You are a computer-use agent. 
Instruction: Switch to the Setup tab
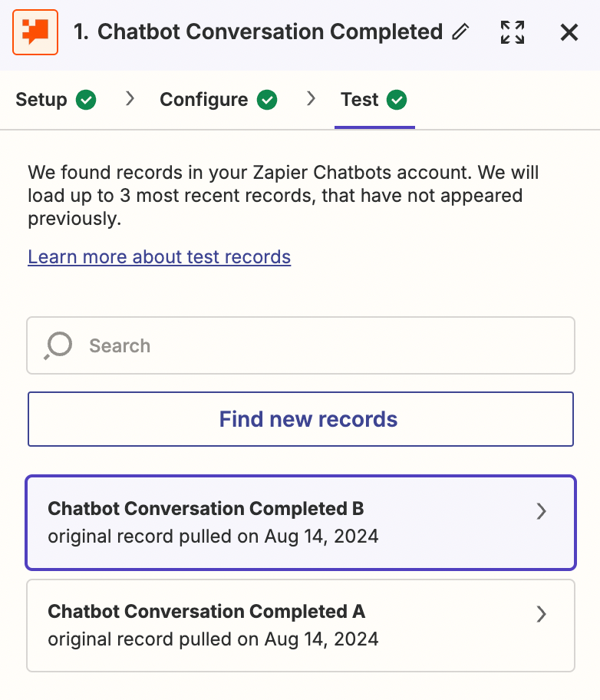tap(41, 100)
